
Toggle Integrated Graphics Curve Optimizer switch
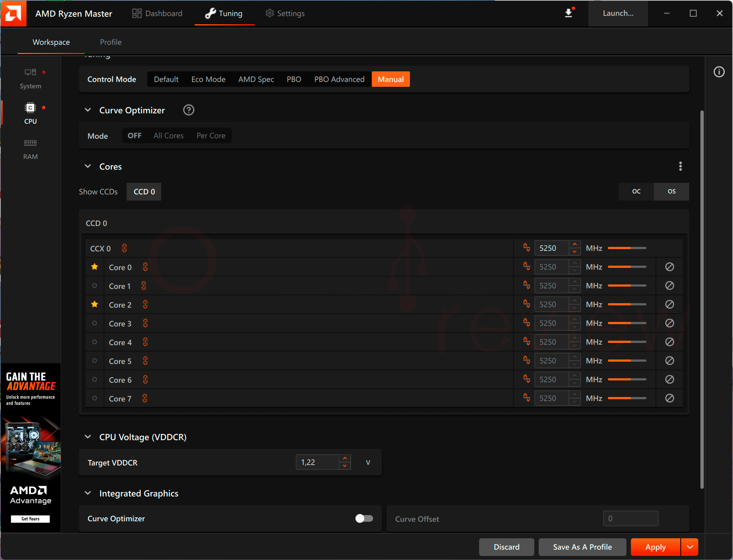click(x=364, y=518)
